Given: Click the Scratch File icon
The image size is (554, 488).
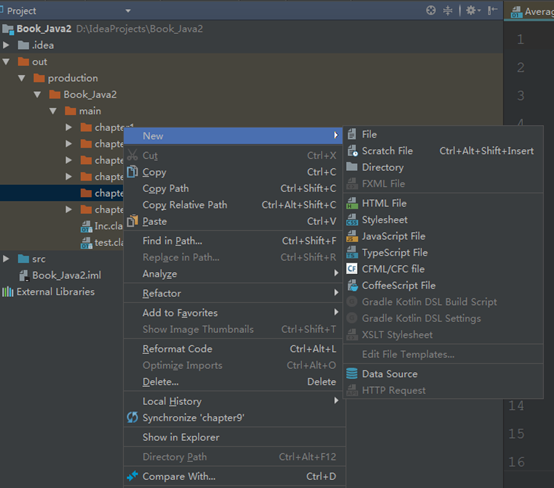Looking at the screenshot, I should click(352, 151).
